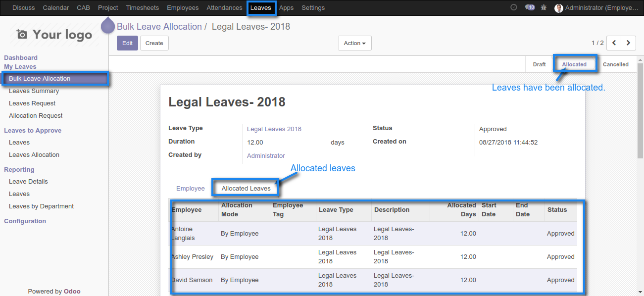This screenshot has height=296, width=644.
Task: Open Leaves by Department report
Action: coord(41,206)
